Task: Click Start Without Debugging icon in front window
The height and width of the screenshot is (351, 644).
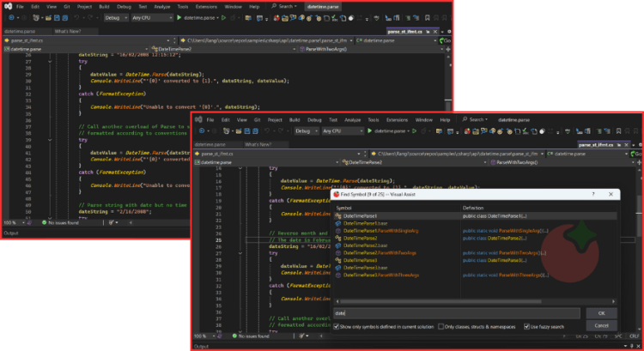Action: (x=415, y=131)
